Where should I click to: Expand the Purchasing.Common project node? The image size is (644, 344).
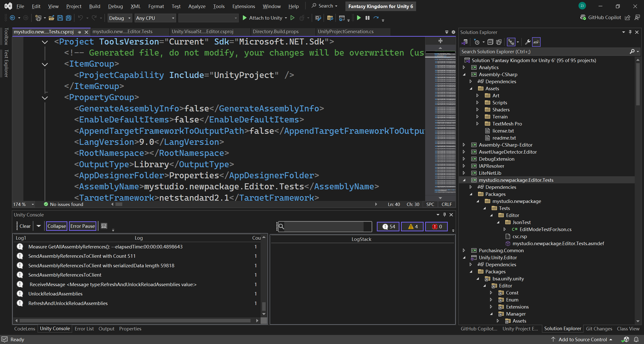point(464,251)
